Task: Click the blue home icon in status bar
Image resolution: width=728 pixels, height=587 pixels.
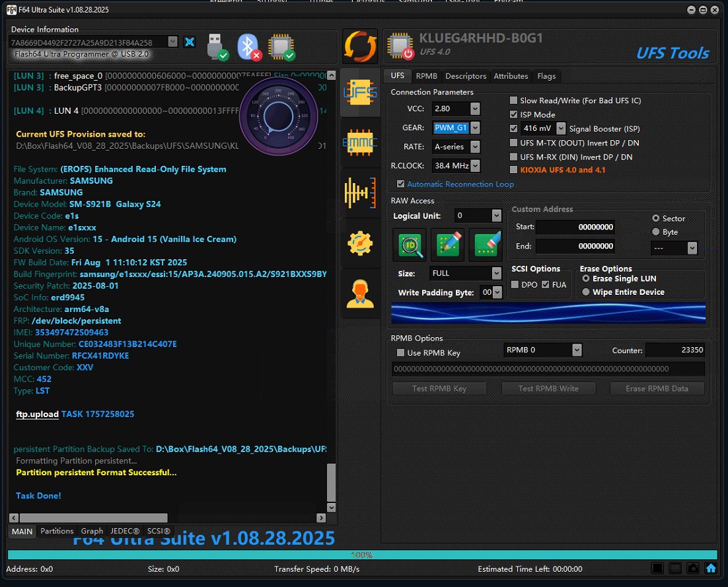Action: 710,568
